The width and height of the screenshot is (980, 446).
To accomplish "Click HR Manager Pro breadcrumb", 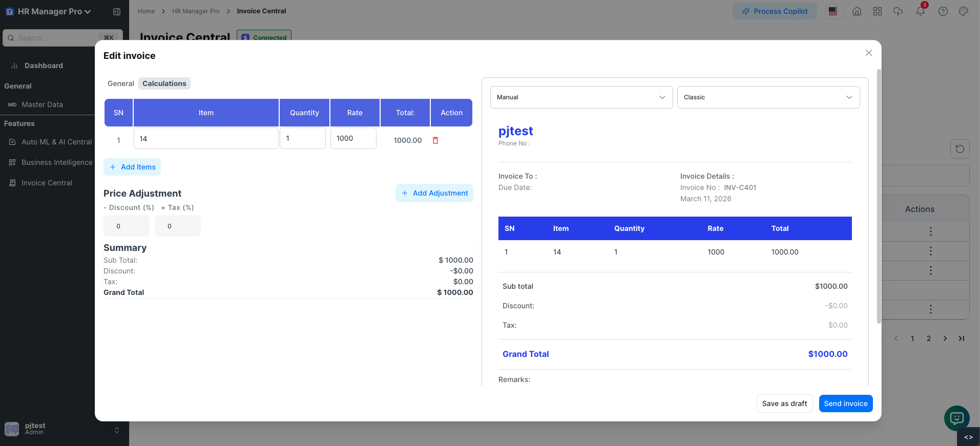I will [x=196, y=11].
